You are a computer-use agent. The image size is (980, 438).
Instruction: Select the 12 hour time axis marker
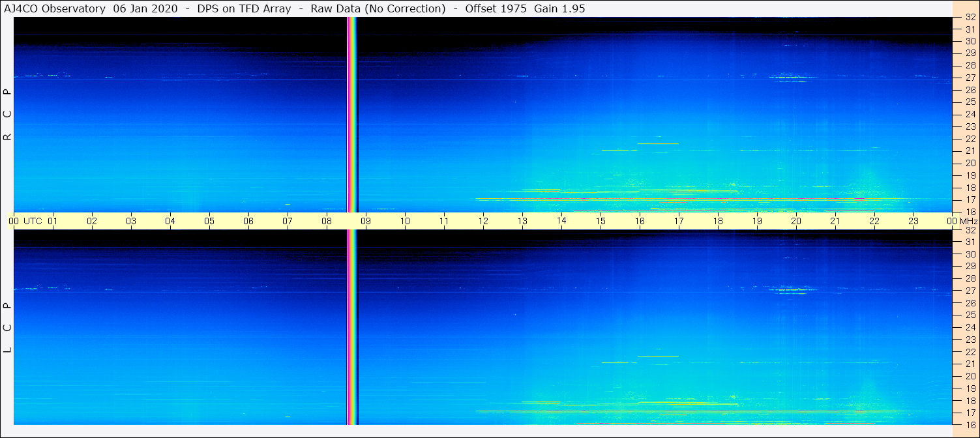click(483, 221)
